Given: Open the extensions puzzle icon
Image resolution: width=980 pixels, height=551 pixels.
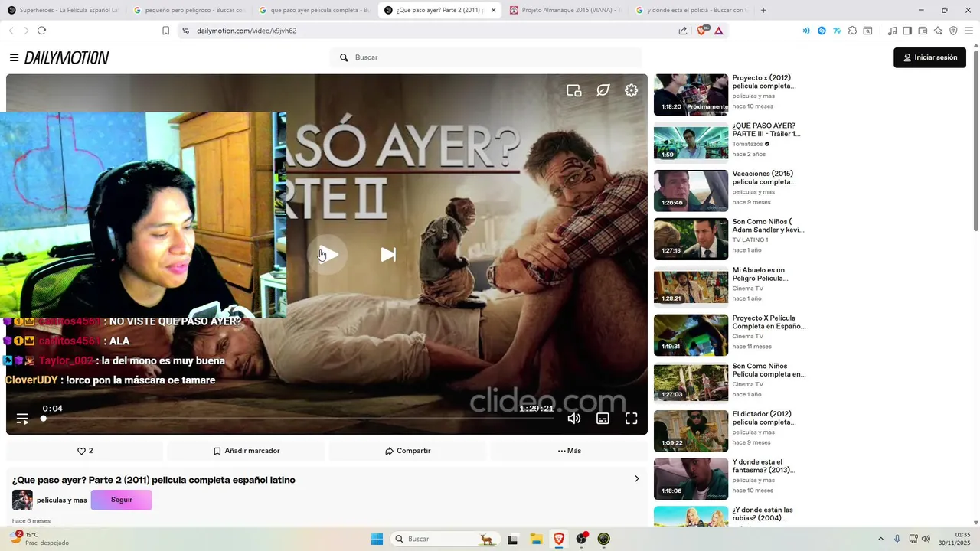Looking at the screenshot, I should [x=852, y=31].
